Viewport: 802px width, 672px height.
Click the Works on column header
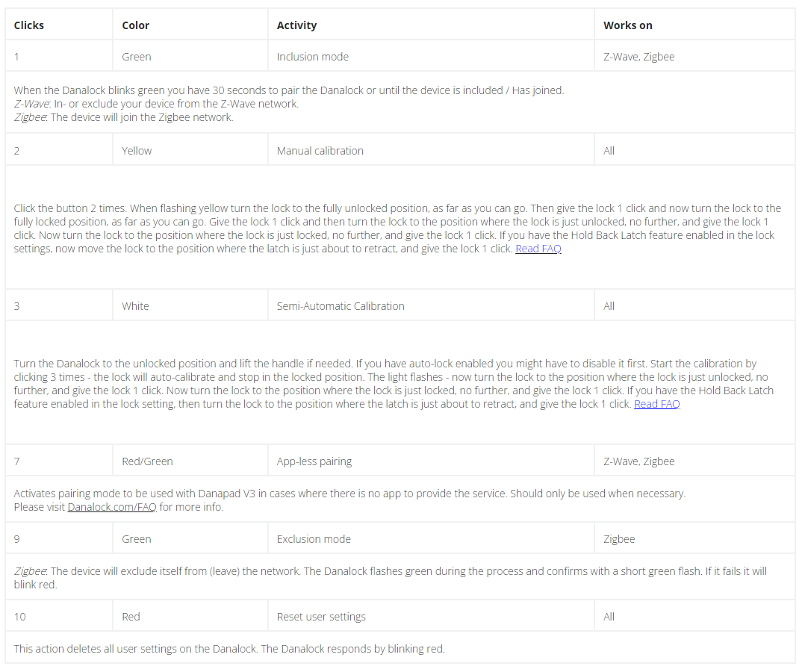628,25
